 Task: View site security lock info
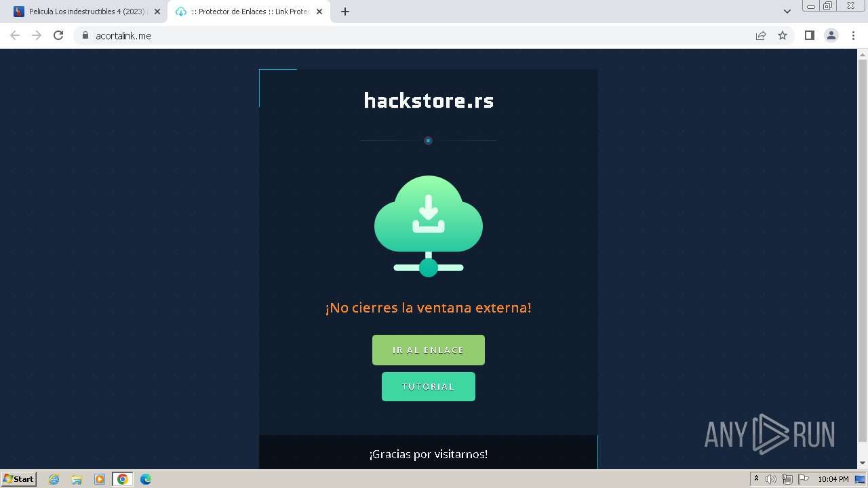[85, 35]
